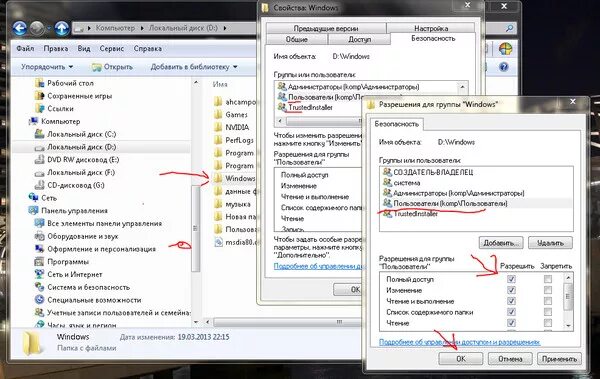The image size is (600, 379).
Task: Open the ahcampo folder icon
Action: [x=218, y=102]
